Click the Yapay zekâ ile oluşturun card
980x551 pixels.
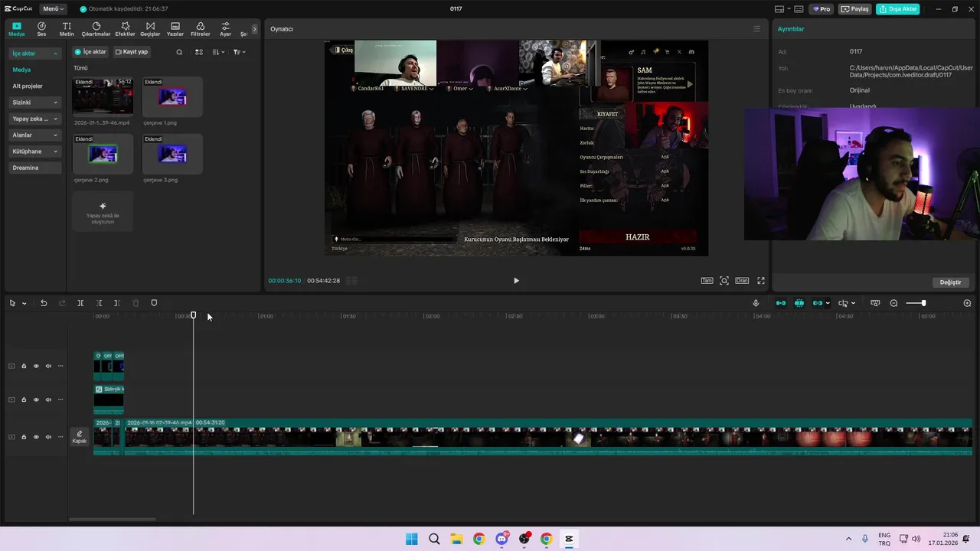click(x=103, y=211)
